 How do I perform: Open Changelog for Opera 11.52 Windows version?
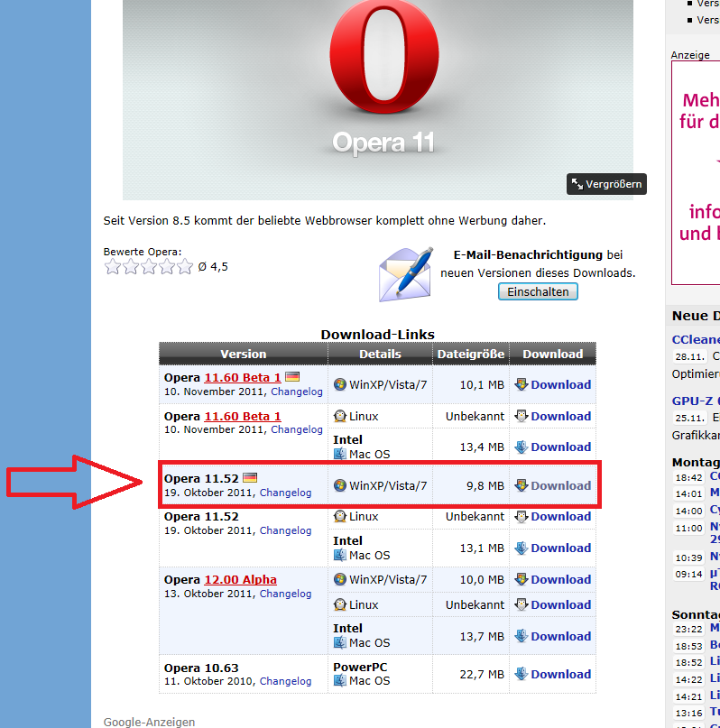pos(285,493)
